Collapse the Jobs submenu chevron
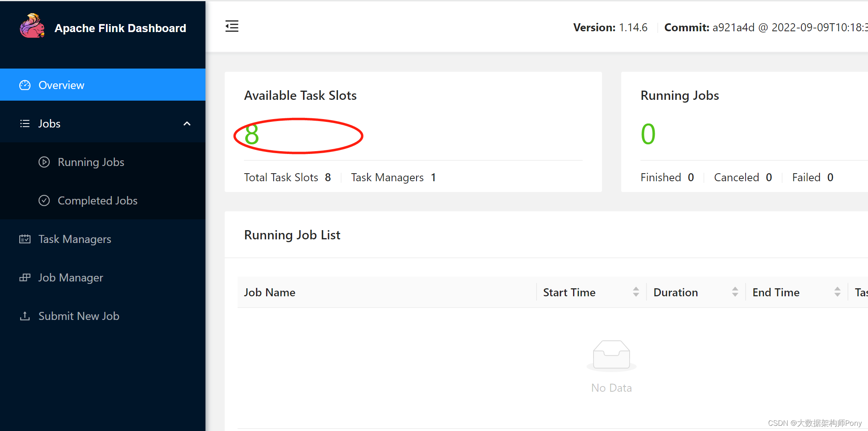Image resolution: width=868 pixels, height=431 pixels. [187, 123]
